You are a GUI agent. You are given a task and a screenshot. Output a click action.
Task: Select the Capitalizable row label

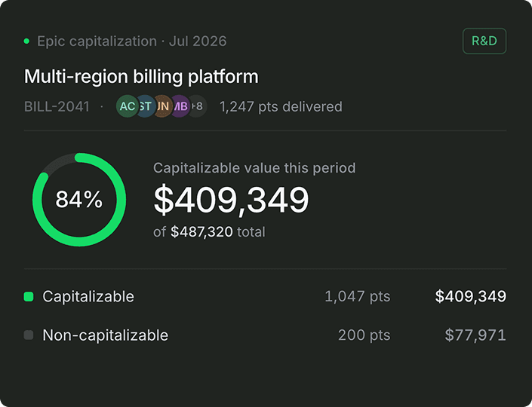coord(88,297)
